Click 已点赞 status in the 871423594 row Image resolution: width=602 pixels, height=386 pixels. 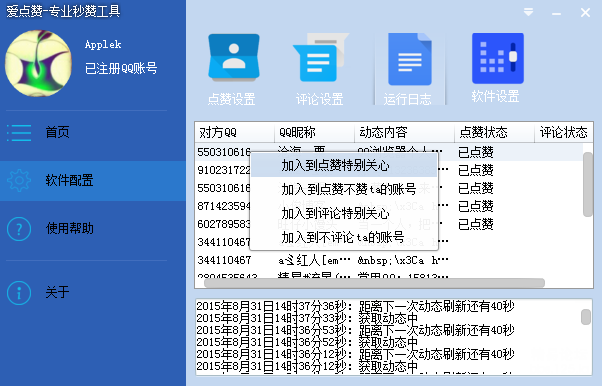click(476, 206)
